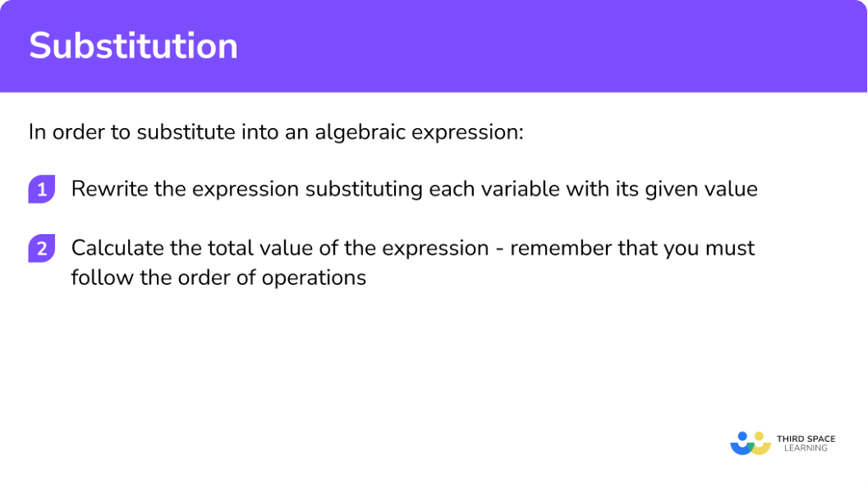Click the "In order to substitute" intro sentence
Screen dimensions: 868x492
point(276,133)
